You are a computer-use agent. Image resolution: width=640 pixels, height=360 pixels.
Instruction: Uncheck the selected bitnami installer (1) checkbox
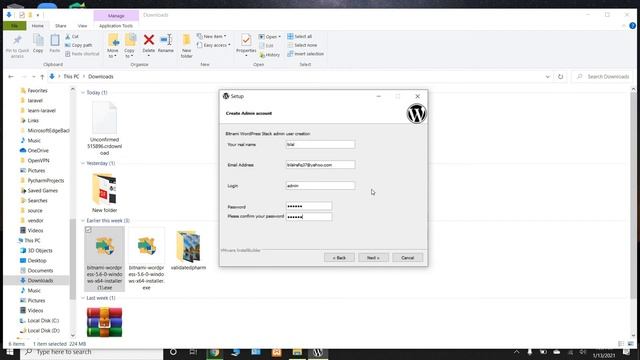click(x=88, y=230)
